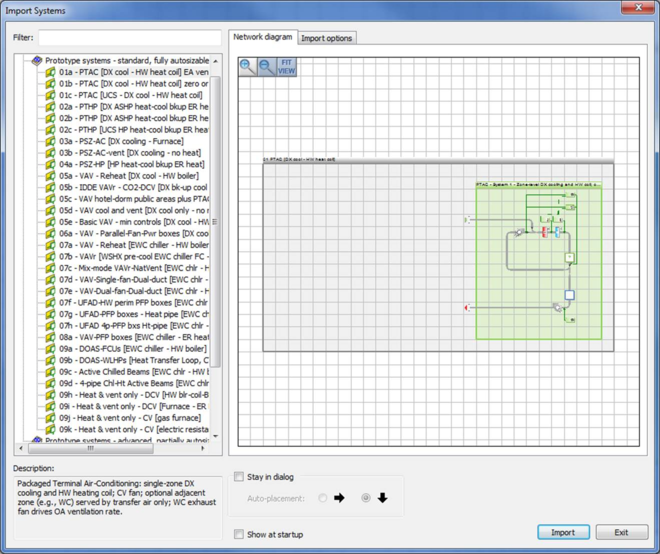This screenshot has width=660, height=554.
Task: Open the Network diagram tab
Action: [x=262, y=37]
